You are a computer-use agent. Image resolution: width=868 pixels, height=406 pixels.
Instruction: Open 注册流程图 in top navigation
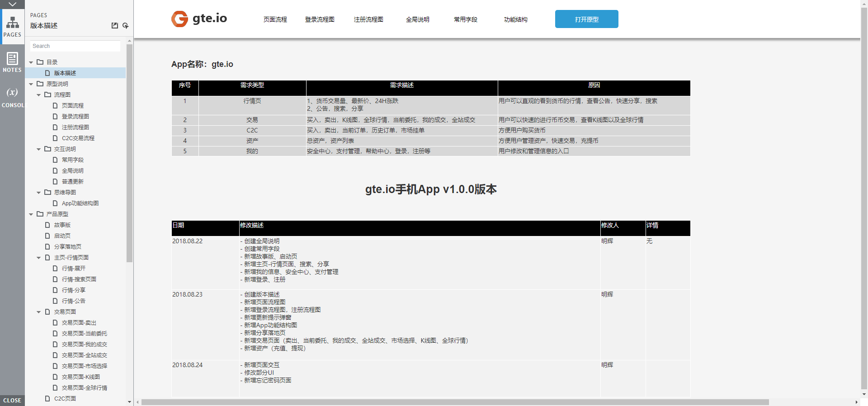(368, 19)
